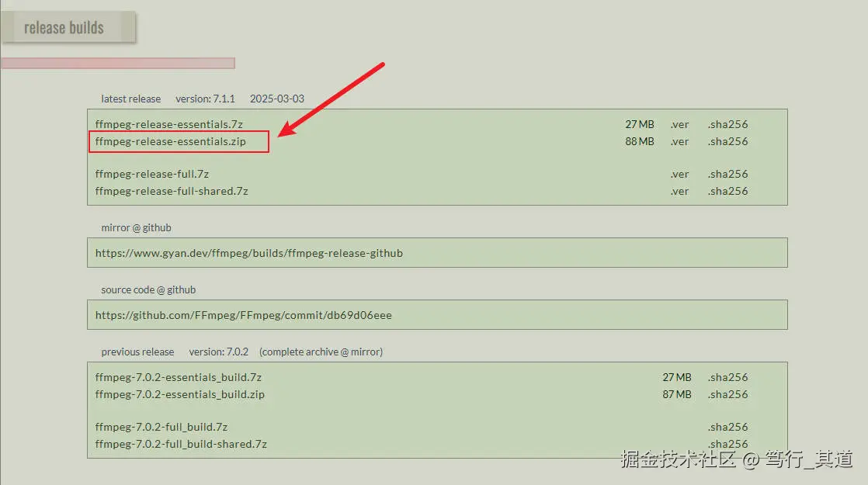
Task: Open the gyan.dev ffmpeg-release-github mirror URL
Action: tap(249, 253)
